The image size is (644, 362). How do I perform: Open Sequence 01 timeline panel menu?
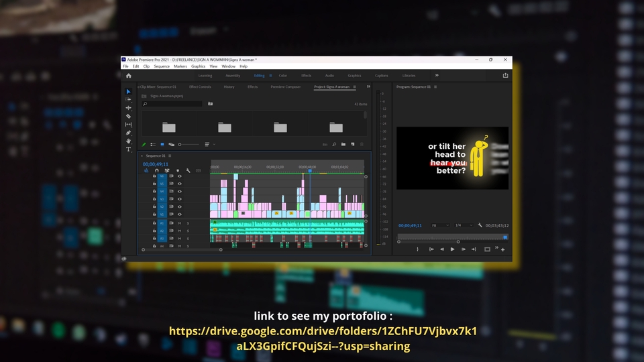tap(170, 156)
